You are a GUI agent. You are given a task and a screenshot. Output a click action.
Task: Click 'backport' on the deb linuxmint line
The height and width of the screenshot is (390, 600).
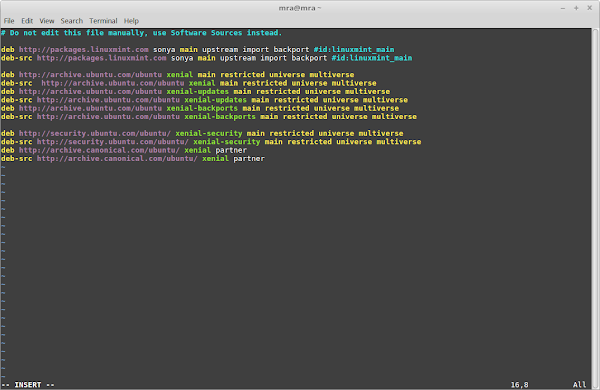point(291,50)
